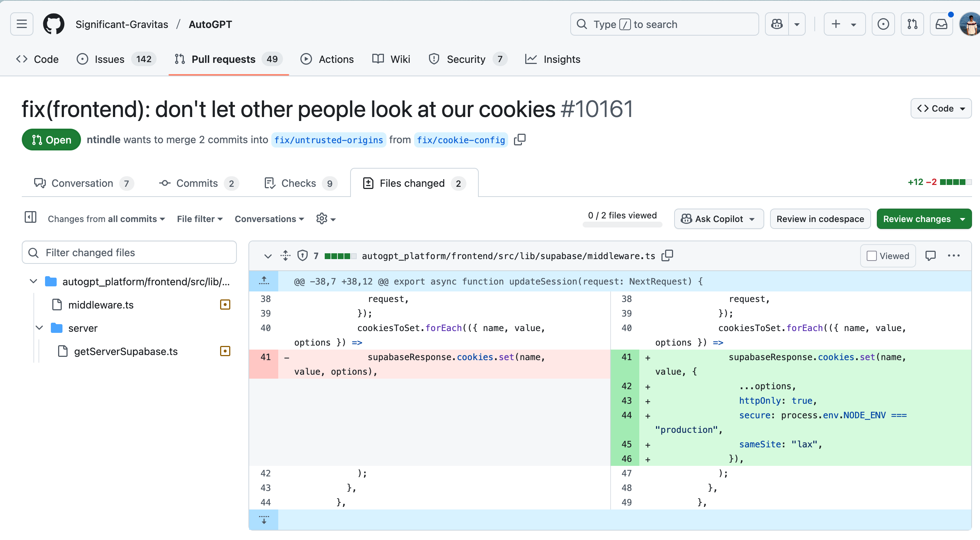Image resolution: width=980 pixels, height=540 pixels.
Task: Select the Files changed tab
Action: 414,184
